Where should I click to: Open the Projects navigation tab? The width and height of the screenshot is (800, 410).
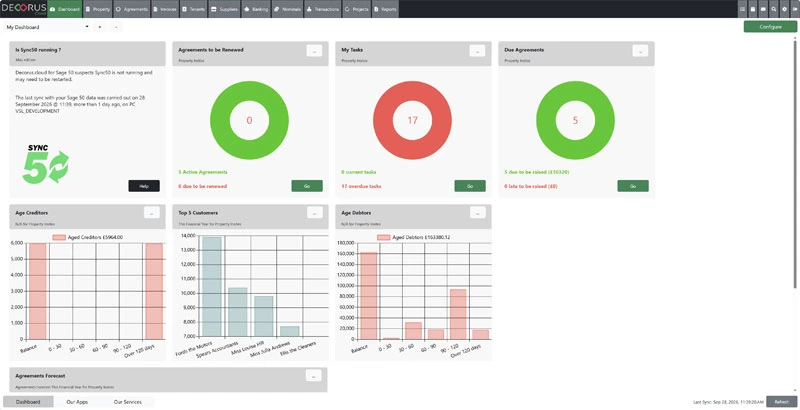click(x=357, y=9)
